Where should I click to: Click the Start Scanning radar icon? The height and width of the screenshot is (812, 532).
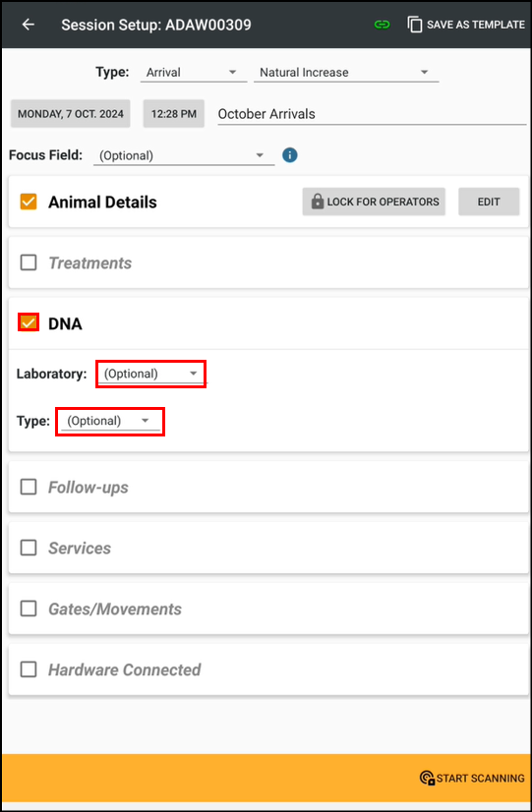pos(427,778)
